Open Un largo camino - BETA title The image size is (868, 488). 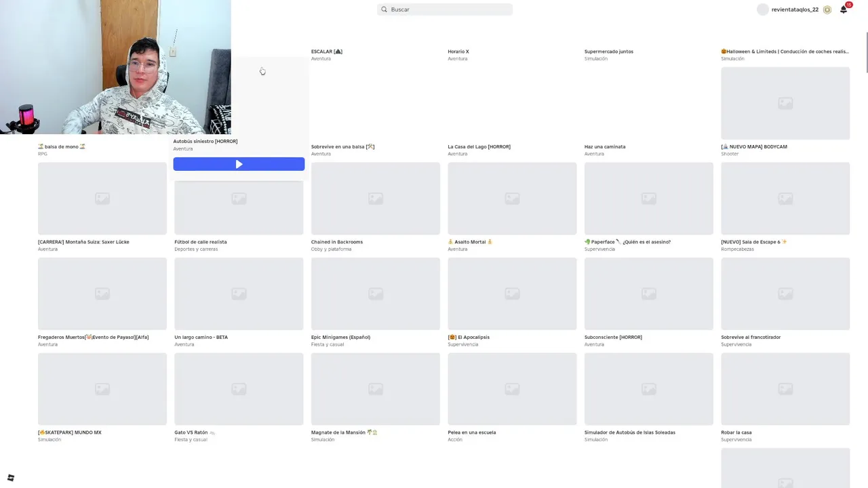(x=201, y=337)
